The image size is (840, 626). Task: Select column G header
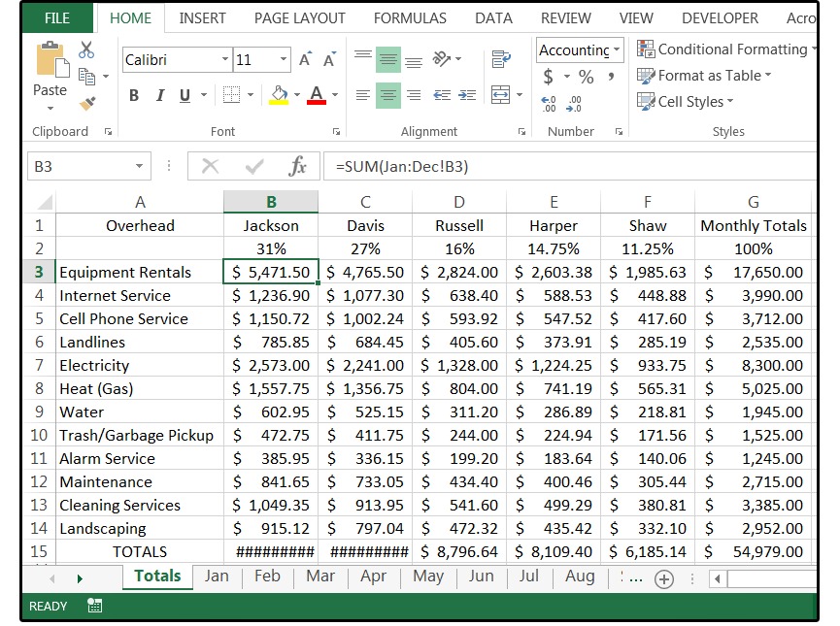pyautogui.click(x=754, y=202)
